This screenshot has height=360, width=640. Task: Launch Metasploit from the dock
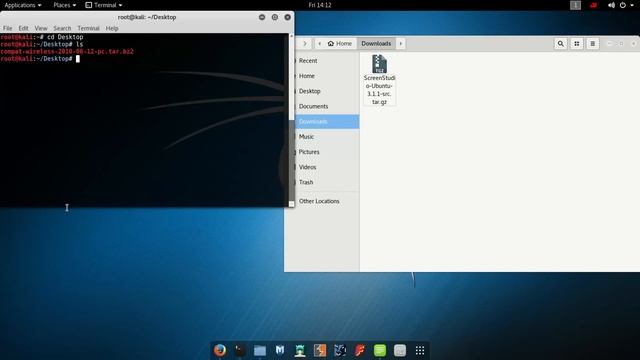click(280, 350)
